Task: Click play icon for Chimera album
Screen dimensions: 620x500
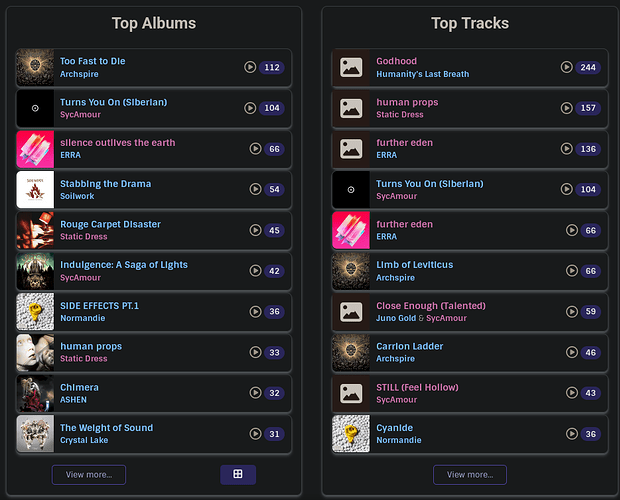Action: pos(255,394)
